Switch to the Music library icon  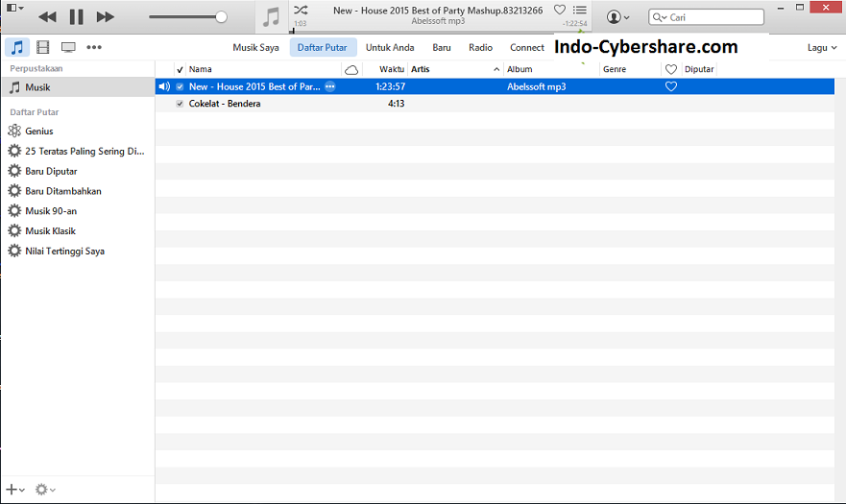tap(17, 47)
